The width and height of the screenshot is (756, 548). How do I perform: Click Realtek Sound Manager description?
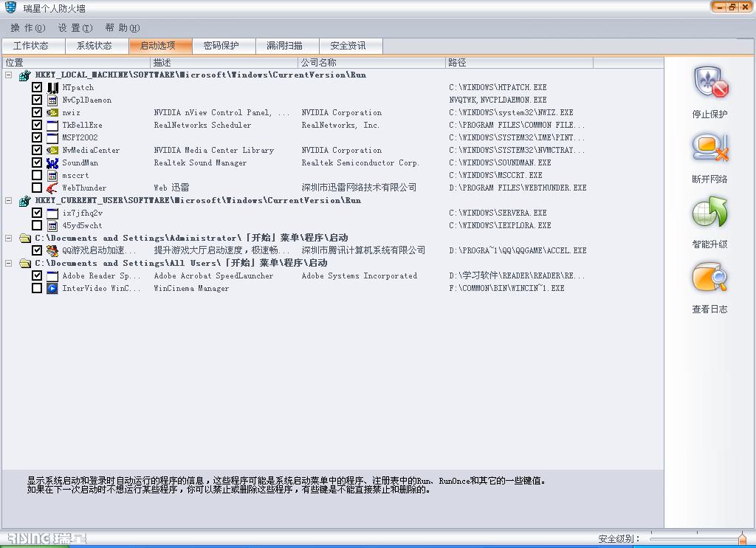click(200, 162)
